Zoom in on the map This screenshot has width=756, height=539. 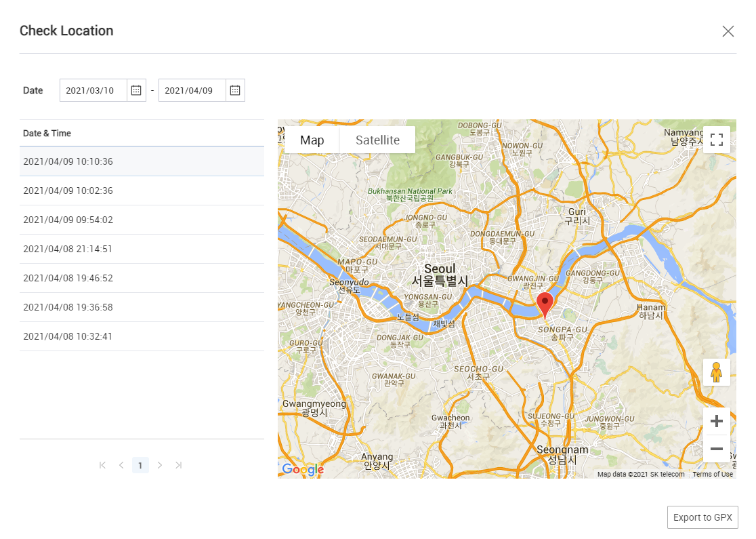point(717,421)
